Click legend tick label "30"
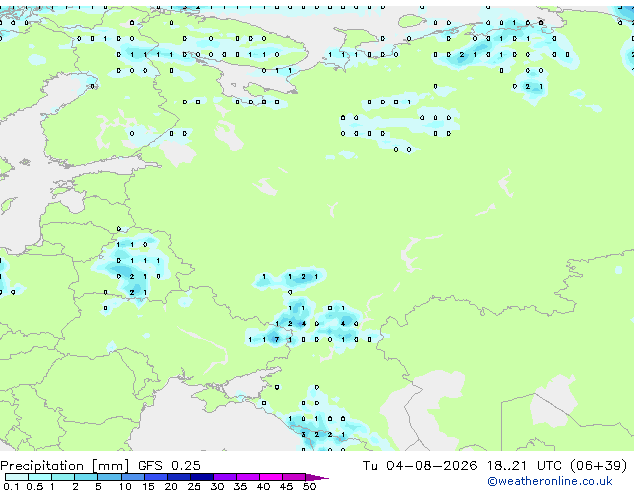Viewport: 634px width, 490px height. (x=217, y=486)
